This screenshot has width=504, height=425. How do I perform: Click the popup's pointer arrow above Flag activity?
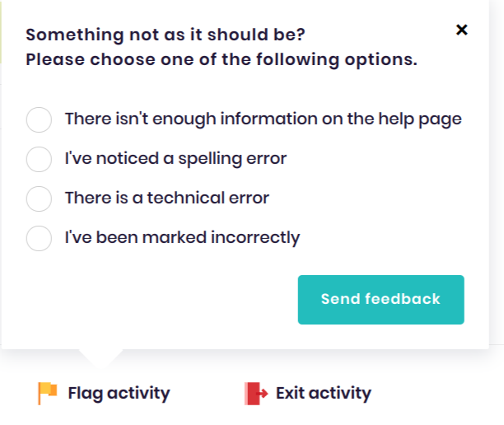click(101, 357)
